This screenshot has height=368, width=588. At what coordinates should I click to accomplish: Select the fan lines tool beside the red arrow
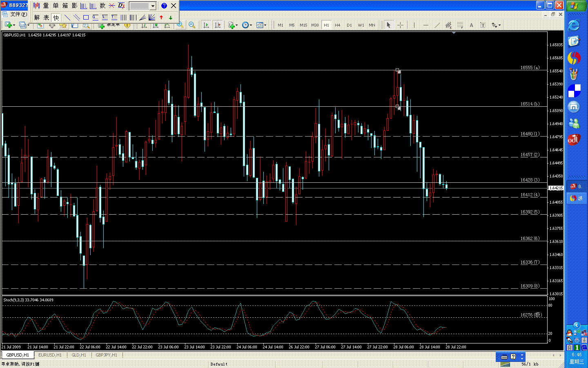point(152,17)
